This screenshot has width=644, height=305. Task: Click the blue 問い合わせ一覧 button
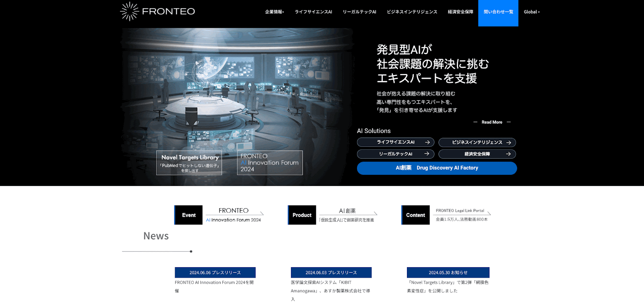point(498,13)
